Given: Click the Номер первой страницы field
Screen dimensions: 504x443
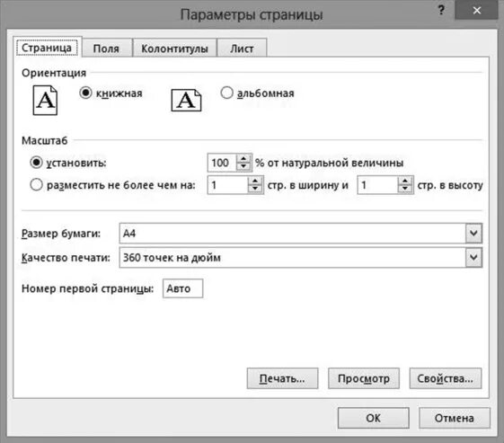Looking at the screenshot, I should (x=182, y=288).
